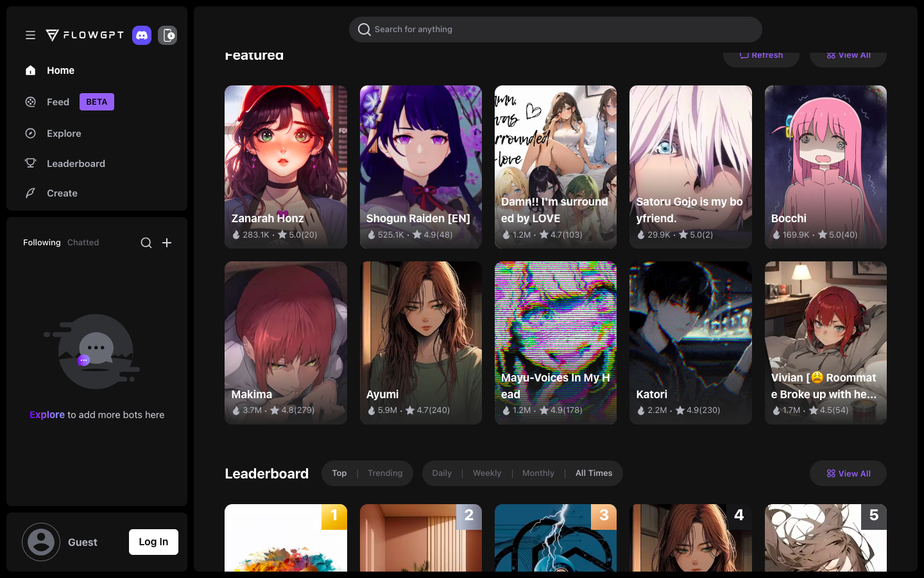Open the Shogun Raiden [EN] bot card
Screen dimensions: 924x578
tap(421, 167)
